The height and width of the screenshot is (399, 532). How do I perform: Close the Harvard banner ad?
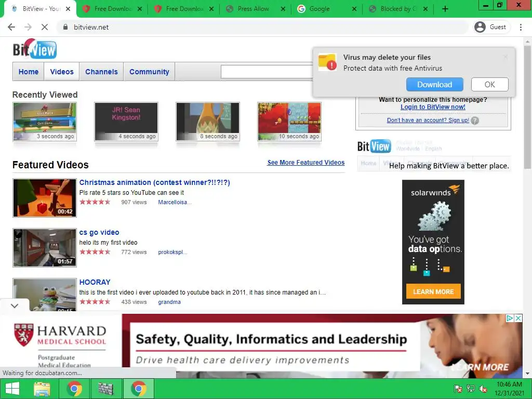pos(518,318)
